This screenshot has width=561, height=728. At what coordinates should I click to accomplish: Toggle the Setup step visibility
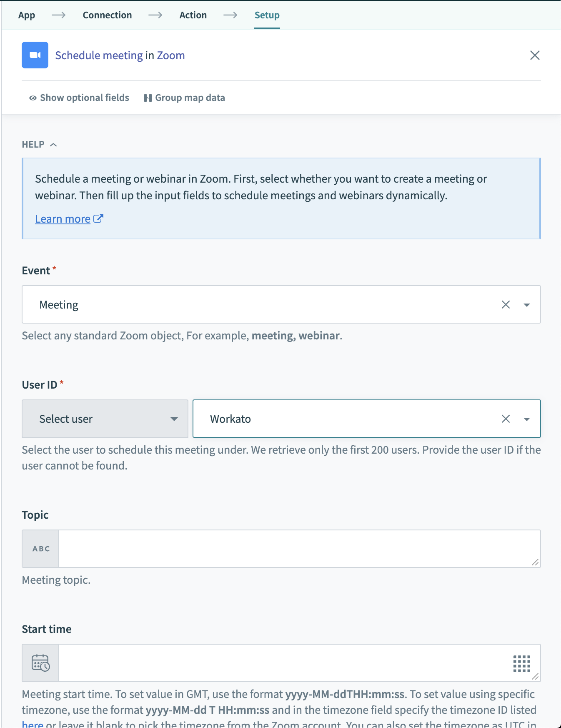point(267,15)
